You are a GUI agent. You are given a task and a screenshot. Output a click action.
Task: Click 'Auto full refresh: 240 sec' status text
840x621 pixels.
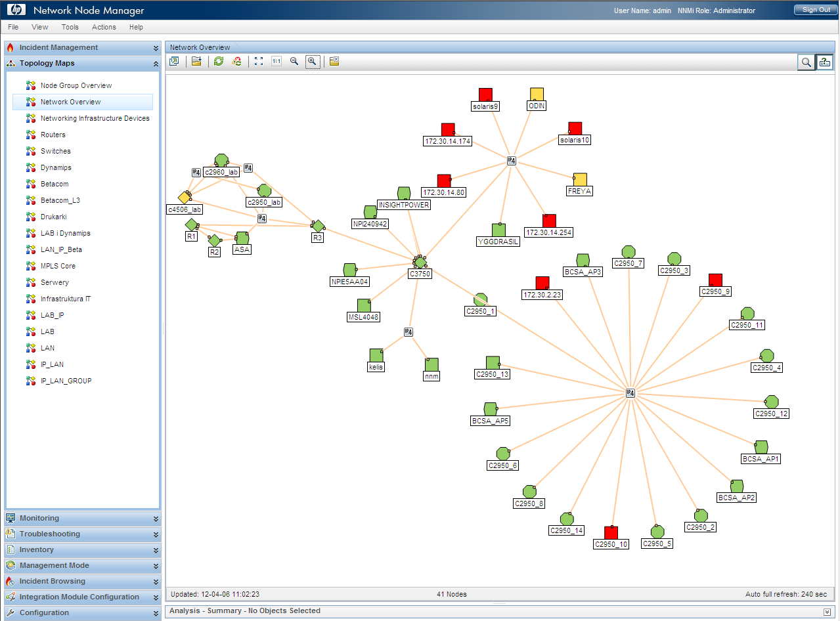coord(786,594)
